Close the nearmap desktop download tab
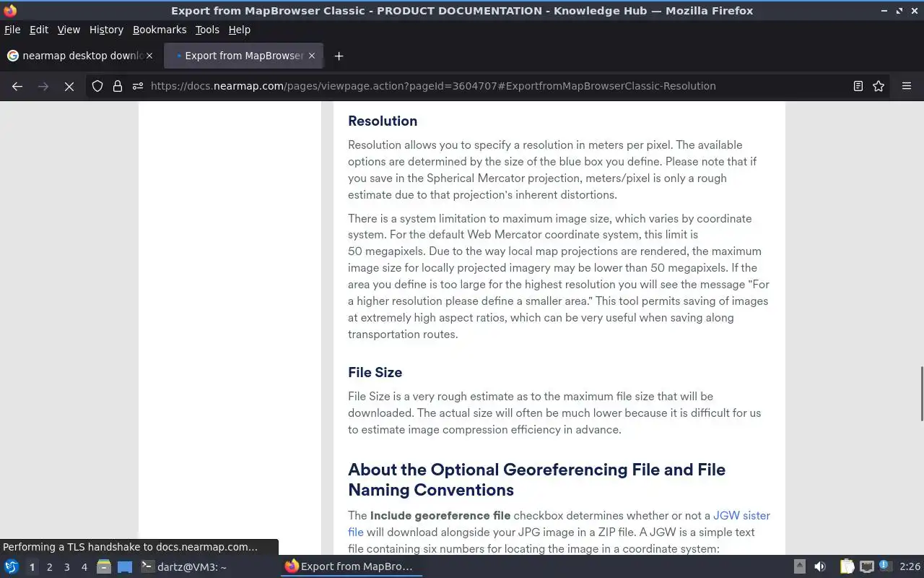 tap(150, 56)
